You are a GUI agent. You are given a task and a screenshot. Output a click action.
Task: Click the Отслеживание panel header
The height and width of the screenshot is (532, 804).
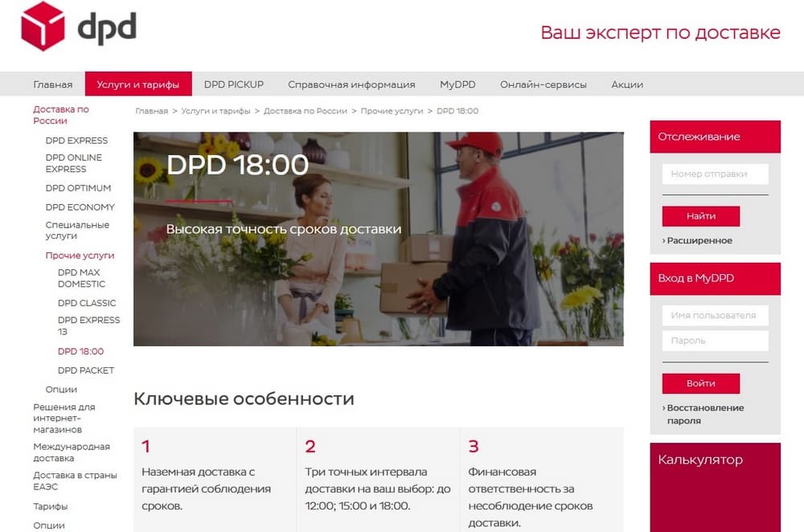click(x=716, y=137)
